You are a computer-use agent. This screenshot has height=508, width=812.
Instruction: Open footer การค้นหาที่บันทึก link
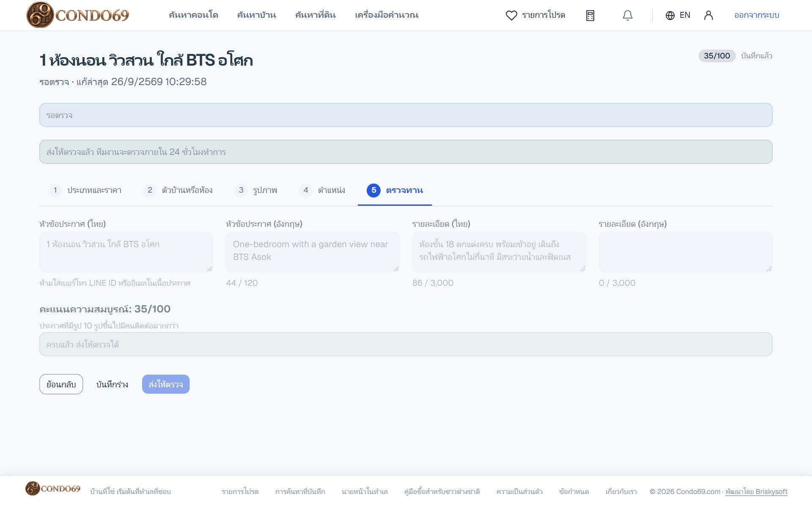pyautogui.click(x=300, y=492)
